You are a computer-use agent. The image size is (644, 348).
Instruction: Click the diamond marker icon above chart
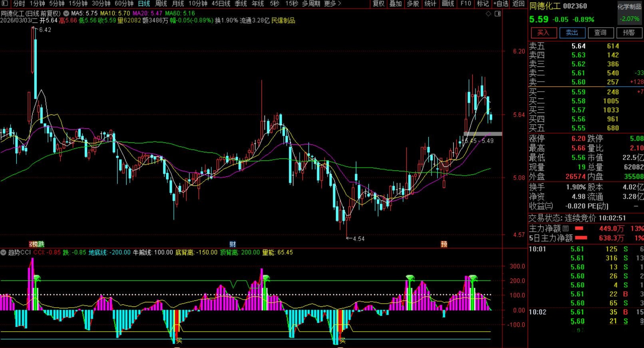[488, 14]
